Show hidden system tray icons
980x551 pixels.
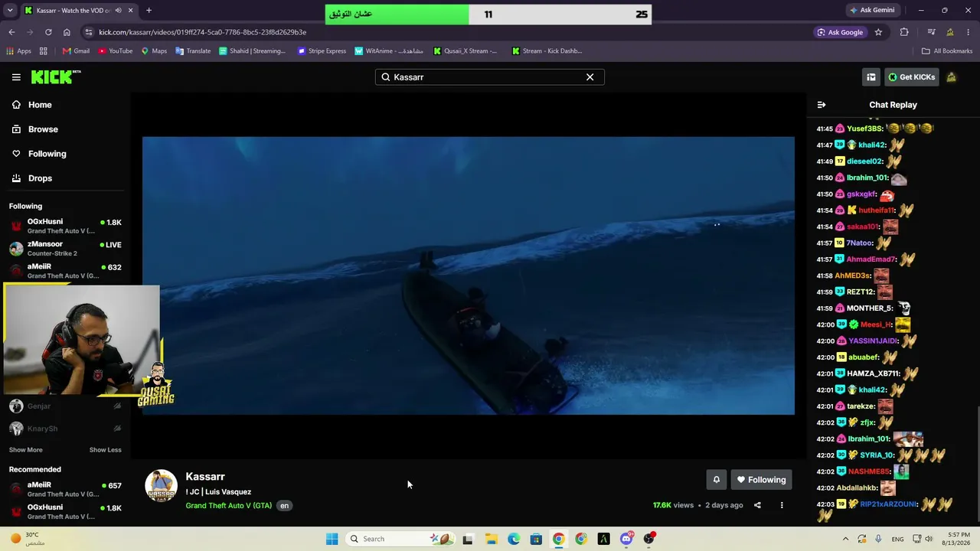845,539
